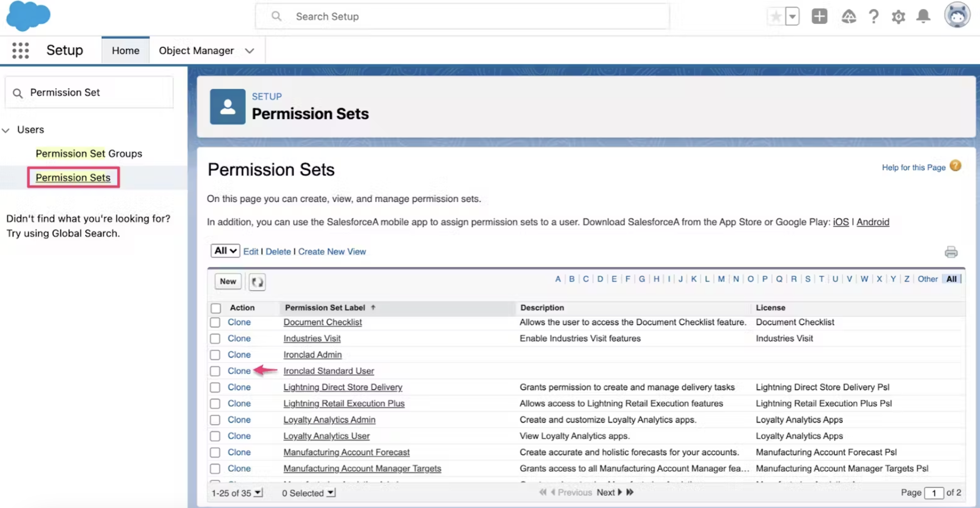The image size is (980, 508).
Task: Filter the list by letter A
Action: [558, 279]
